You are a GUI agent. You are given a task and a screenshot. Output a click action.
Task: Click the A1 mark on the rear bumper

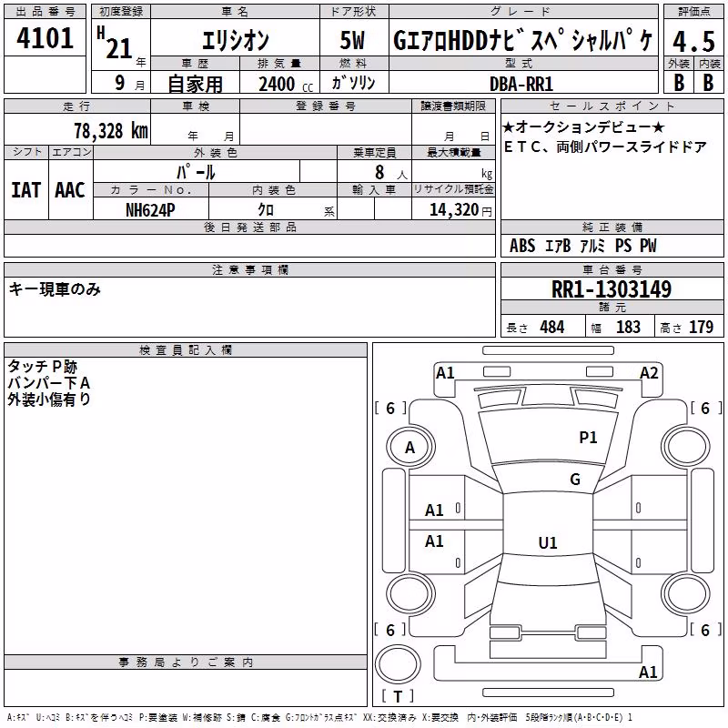[648, 672]
